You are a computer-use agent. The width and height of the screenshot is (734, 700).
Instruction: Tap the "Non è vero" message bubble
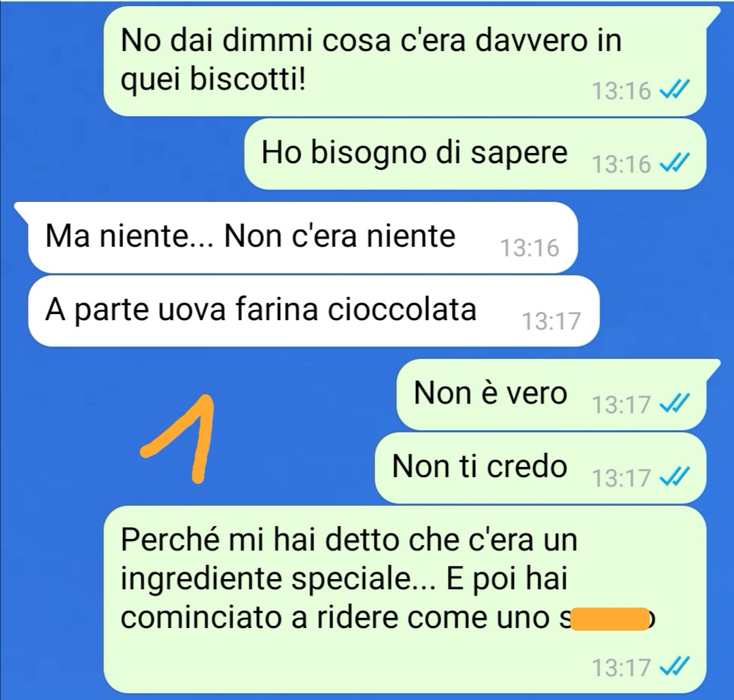point(551,394)
